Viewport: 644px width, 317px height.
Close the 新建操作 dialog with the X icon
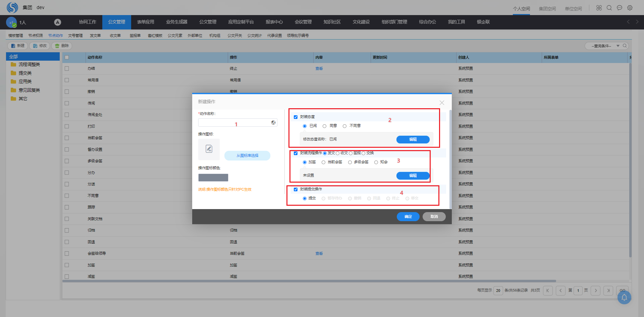click(x=442, y=103)
